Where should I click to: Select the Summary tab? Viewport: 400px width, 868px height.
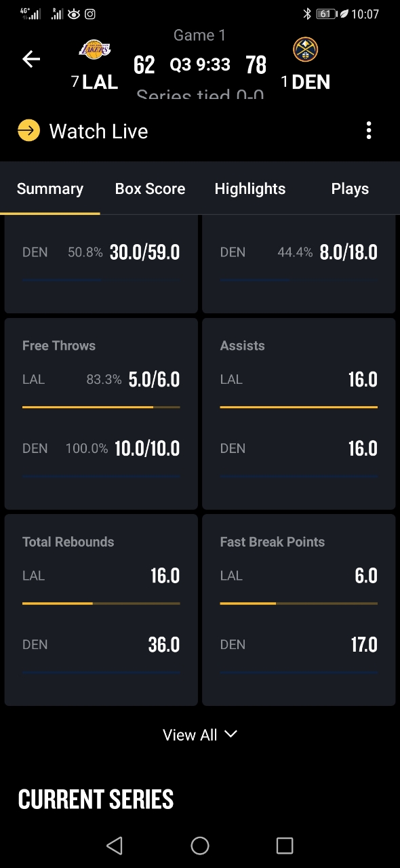[x=50, y=189]
